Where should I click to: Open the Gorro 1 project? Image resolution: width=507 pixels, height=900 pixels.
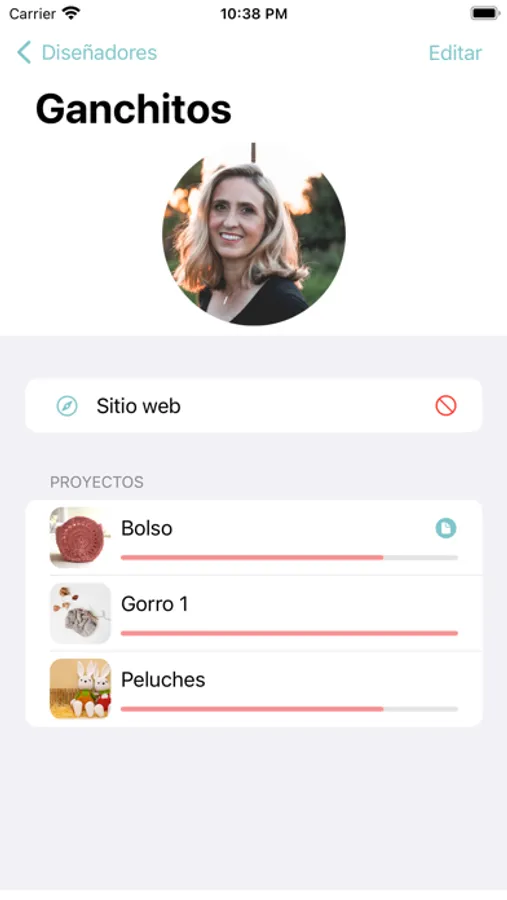click(253, 613)
